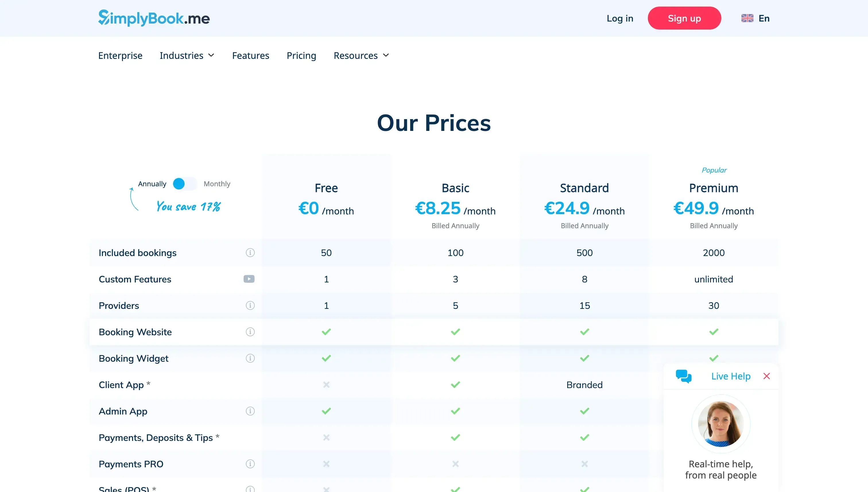Open the Booking Widget info tooltip
Image resolution: width=868 pixels, height=492 pixels.
click(250, 358)
